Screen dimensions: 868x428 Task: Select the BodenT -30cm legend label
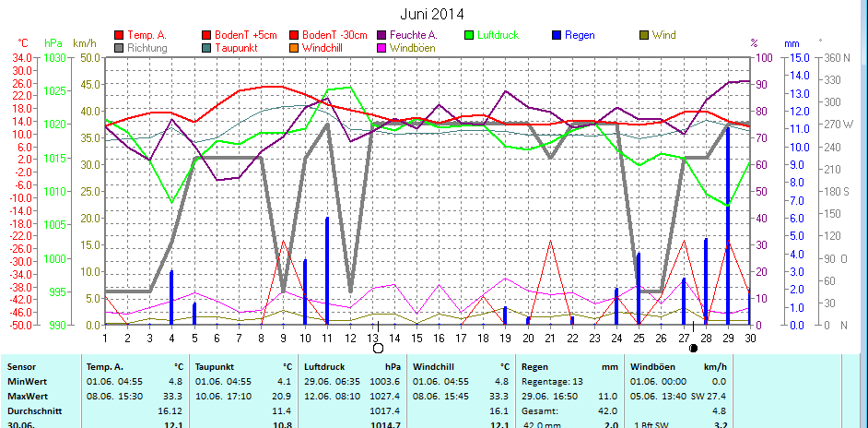pos(334,35)
